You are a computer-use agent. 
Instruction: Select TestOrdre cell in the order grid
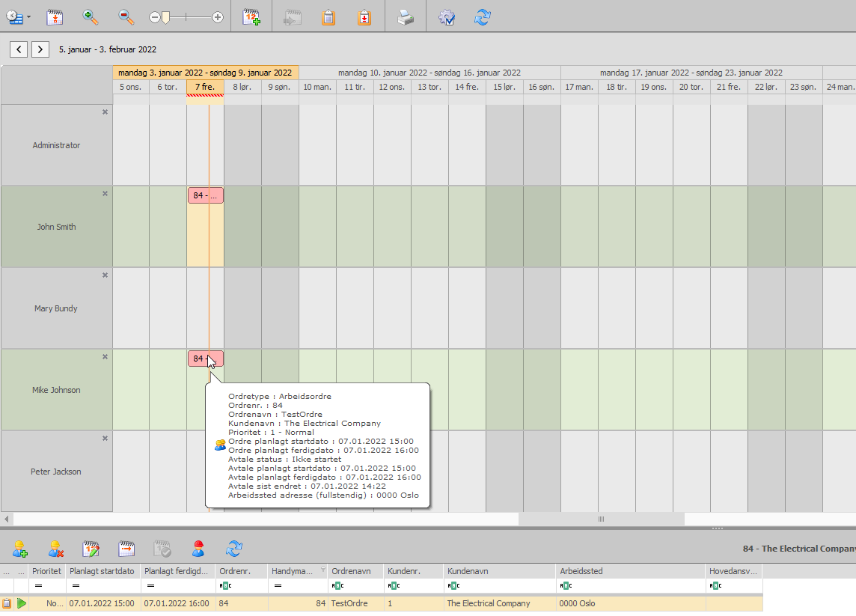pos(356,603)
